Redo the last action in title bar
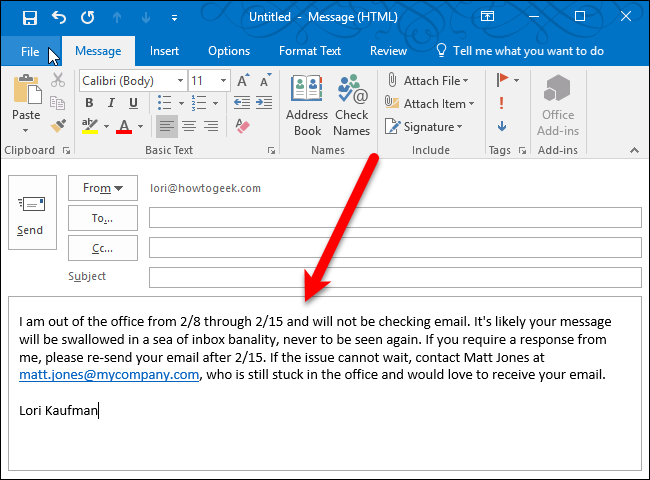The height and width of the screenshot is (480, 650). (x=87, y=17)
